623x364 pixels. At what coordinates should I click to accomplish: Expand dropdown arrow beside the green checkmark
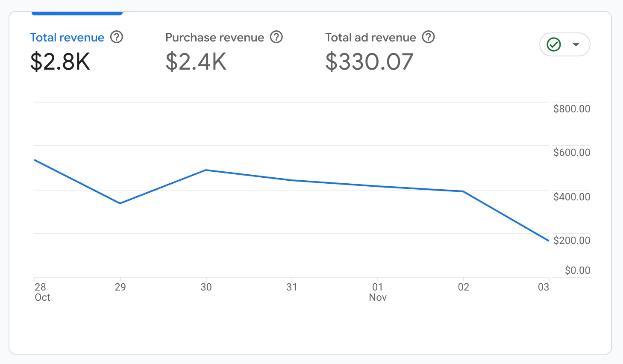pyautogui.click(x=576, y=44)
